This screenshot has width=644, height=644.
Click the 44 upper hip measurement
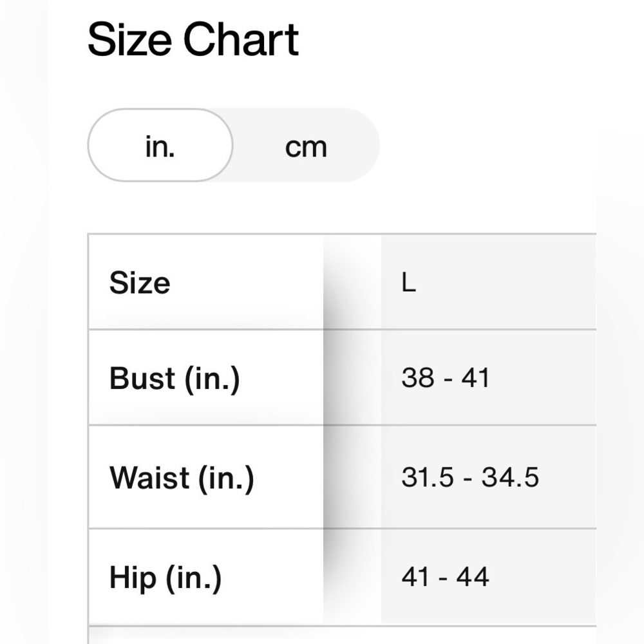tap(473, 577)
